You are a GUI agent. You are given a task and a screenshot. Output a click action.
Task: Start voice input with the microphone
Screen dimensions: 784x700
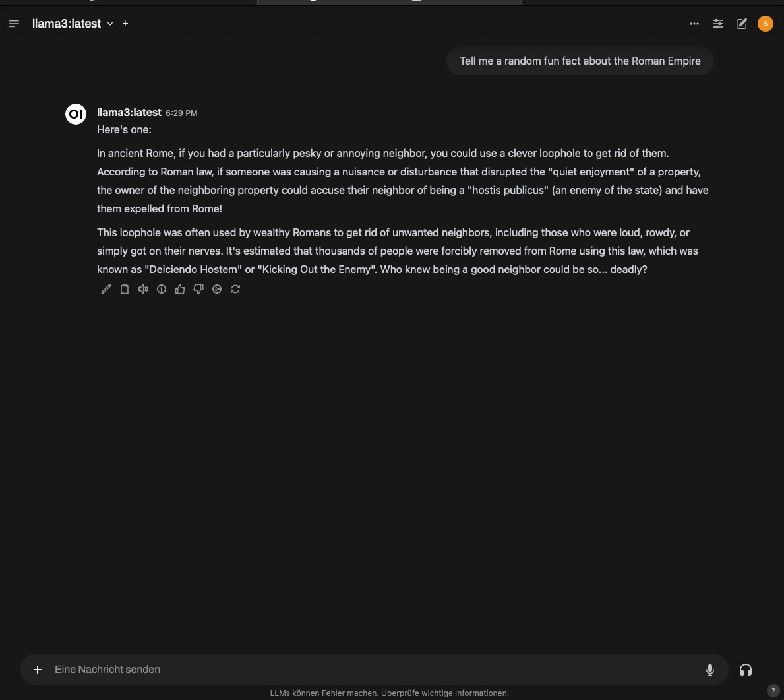pyautogui.click(x=710, y=670)
